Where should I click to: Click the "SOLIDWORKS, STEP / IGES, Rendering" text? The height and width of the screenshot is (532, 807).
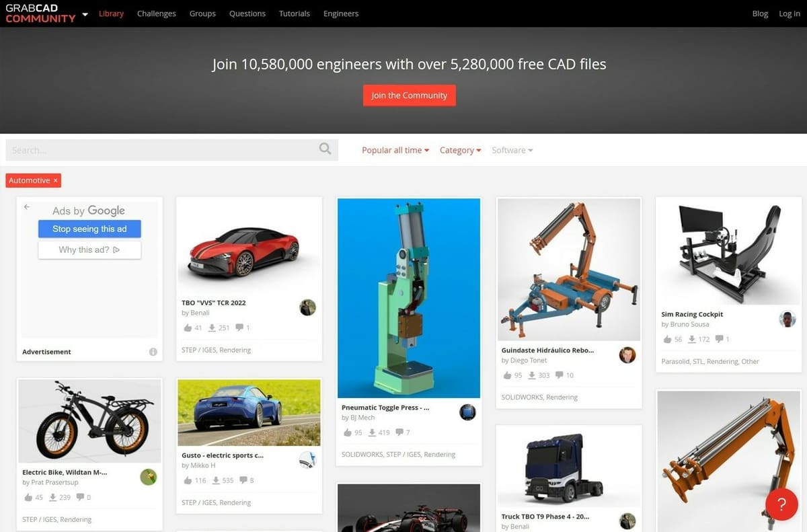pyautogui.click(x=399, y=454)
